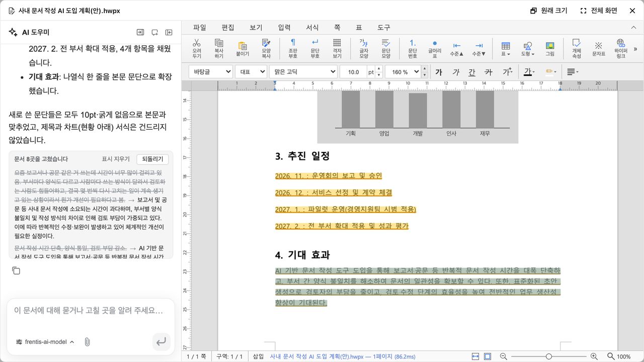The width and height of the screenshot is (644, 362).
Task: Raise outline level with 수준▲
Action: tap(457, 48)
